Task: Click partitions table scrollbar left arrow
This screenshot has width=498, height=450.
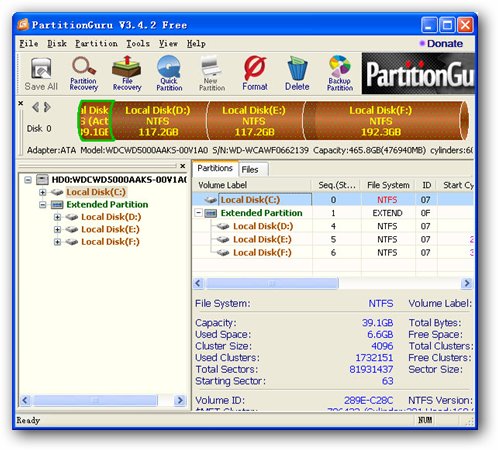Action: [198, 283]
